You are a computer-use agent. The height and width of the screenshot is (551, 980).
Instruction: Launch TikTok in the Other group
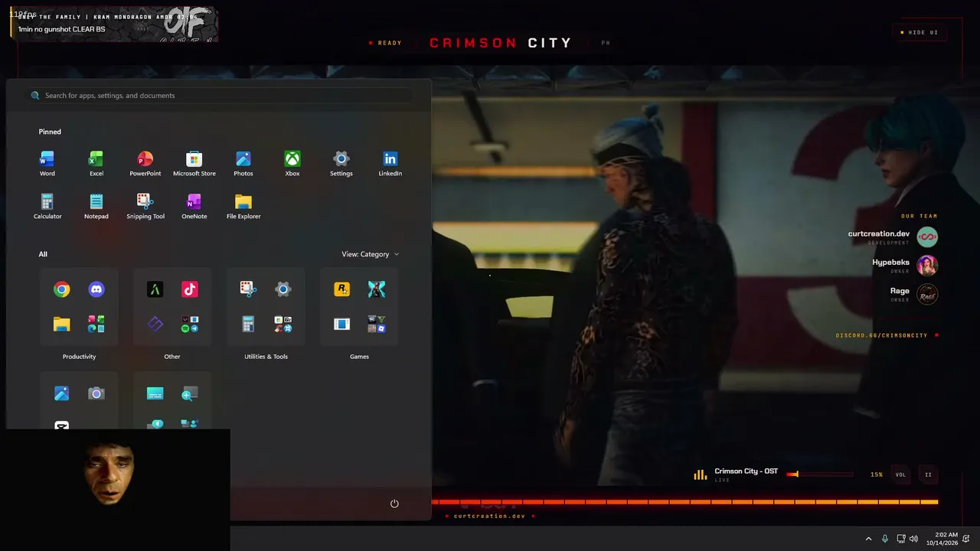click(x=189, y=289)
